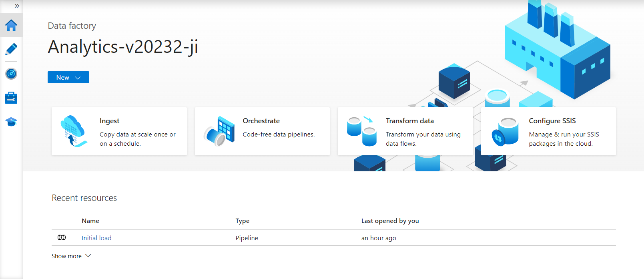Select the Orchestrate card title

[x=261, y=121]
